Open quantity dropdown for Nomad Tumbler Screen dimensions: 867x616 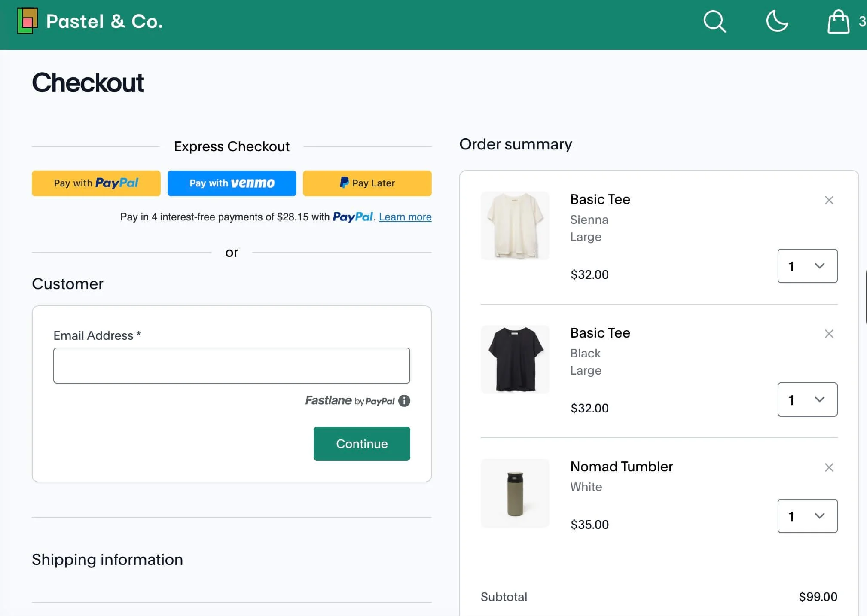click(807, 516)
